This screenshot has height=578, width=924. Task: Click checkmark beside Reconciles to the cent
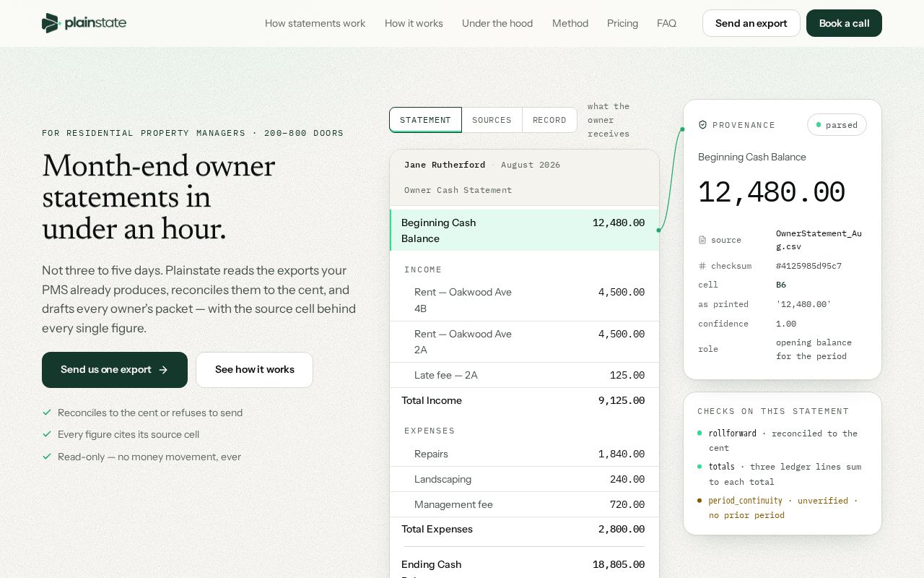tap(47, 413)
